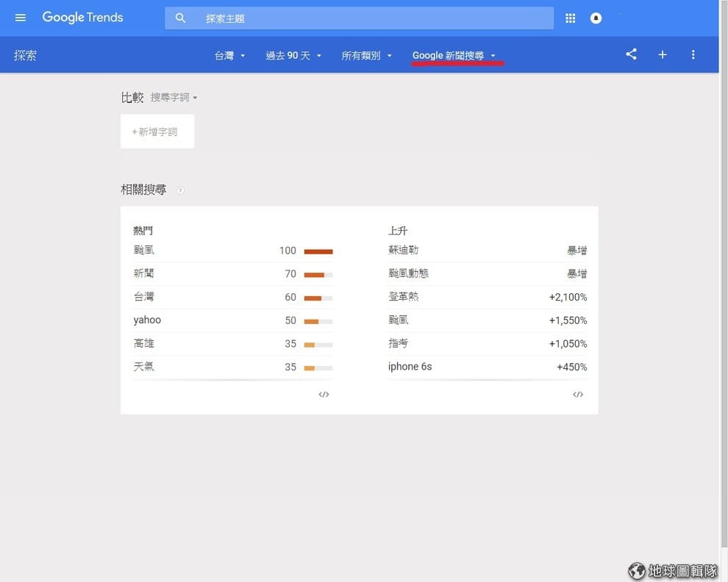Screen dimensions: 728x582
Task: Open the notifications bell icon
Action: (x=596, y=18)
